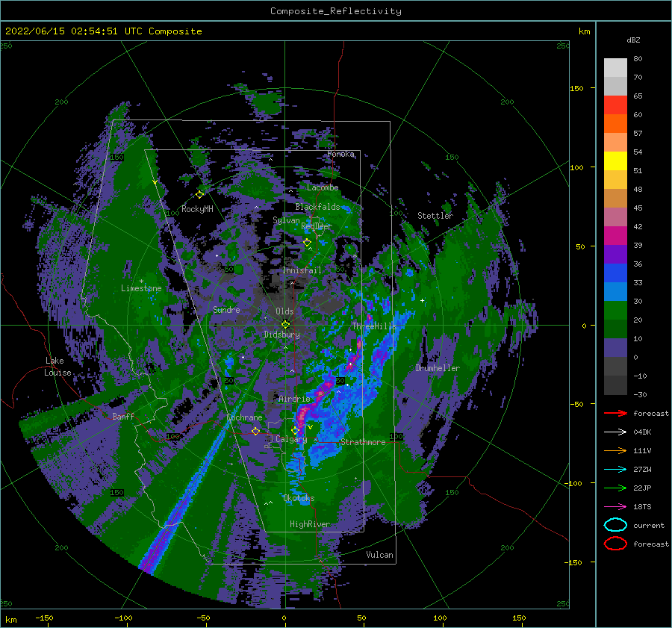The image size is (672, 628).
Task: Select yellow diamond marker below Cochrane
Action: (x=255, y=431)
